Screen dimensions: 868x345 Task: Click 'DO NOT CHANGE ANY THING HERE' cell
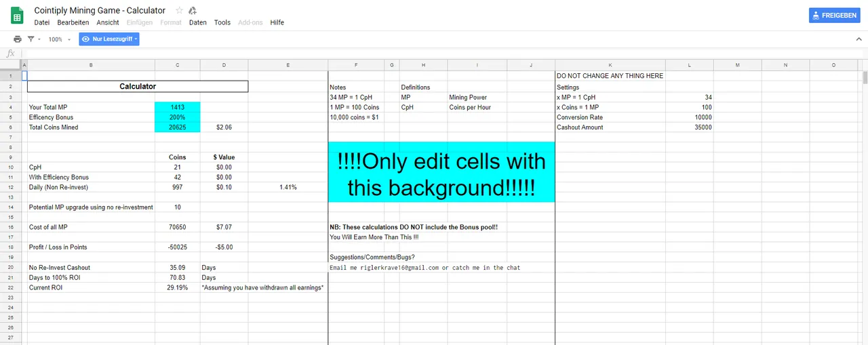[x=610, y=76]
